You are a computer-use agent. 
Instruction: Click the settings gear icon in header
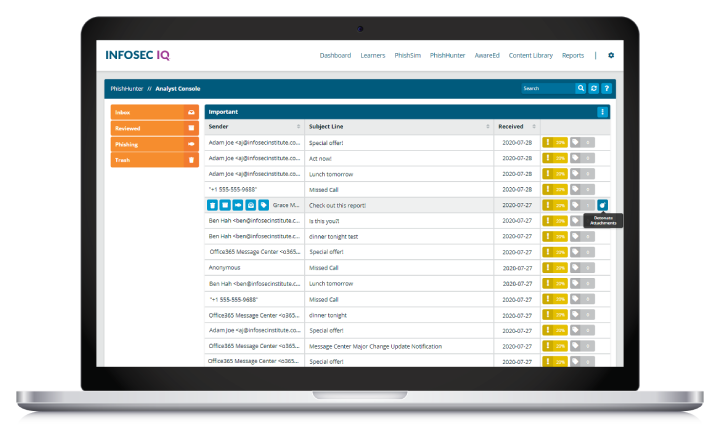tap(611, 55)
